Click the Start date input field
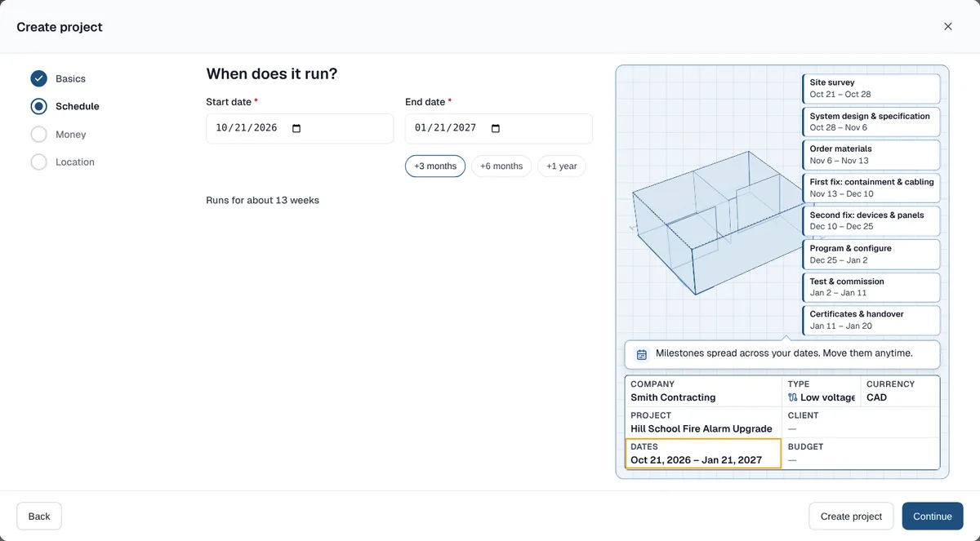This screenshot has height=541, width=980. coord(300,128)
